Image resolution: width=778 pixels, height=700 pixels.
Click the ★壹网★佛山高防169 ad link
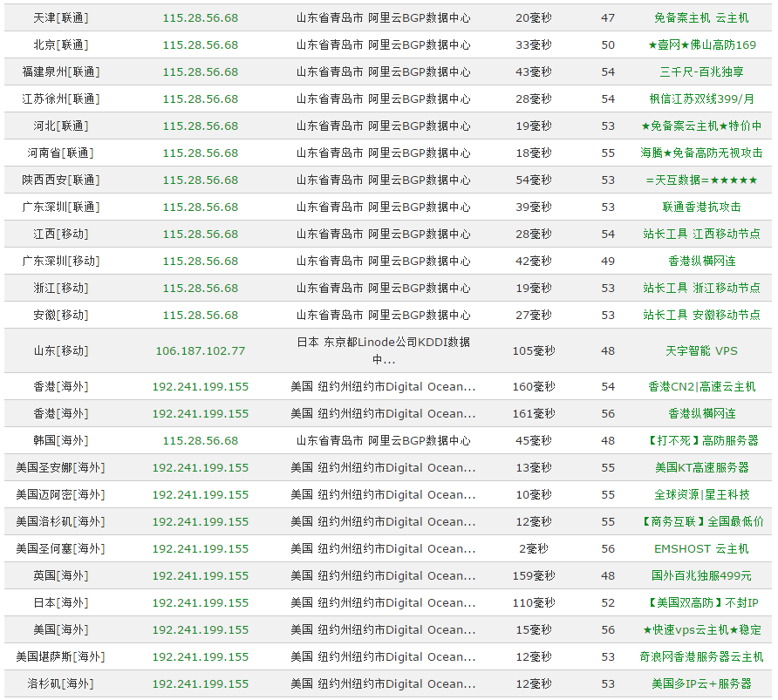point(700,44)
